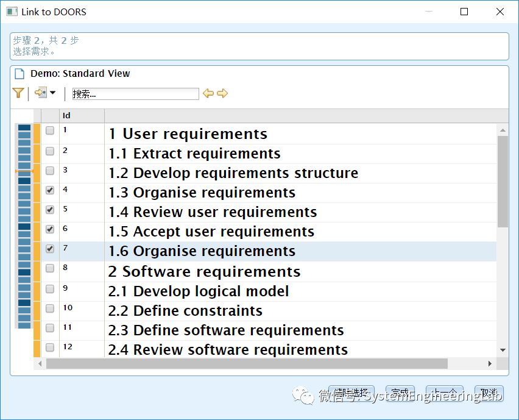Viewport: 519px width, 420px height.
Task: Check the box for row Id 1
Action: click(50, 130)
